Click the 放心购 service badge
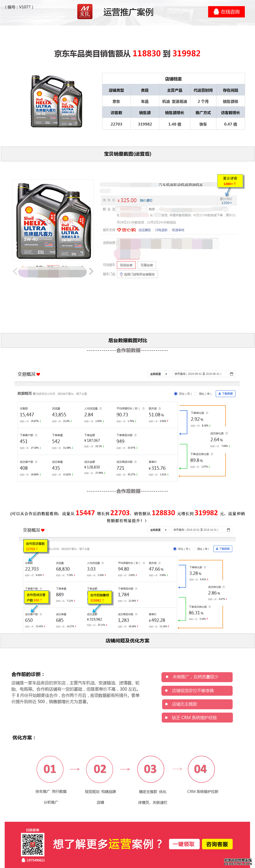The width and height of the screenshot is (255, 868). (126, 230)
